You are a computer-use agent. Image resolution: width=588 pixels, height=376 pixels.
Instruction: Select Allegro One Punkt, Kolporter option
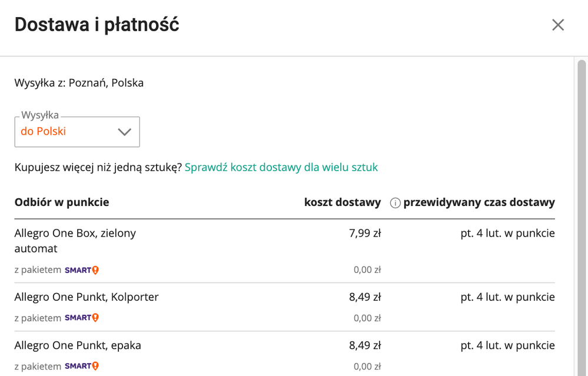tap(285, 307)
